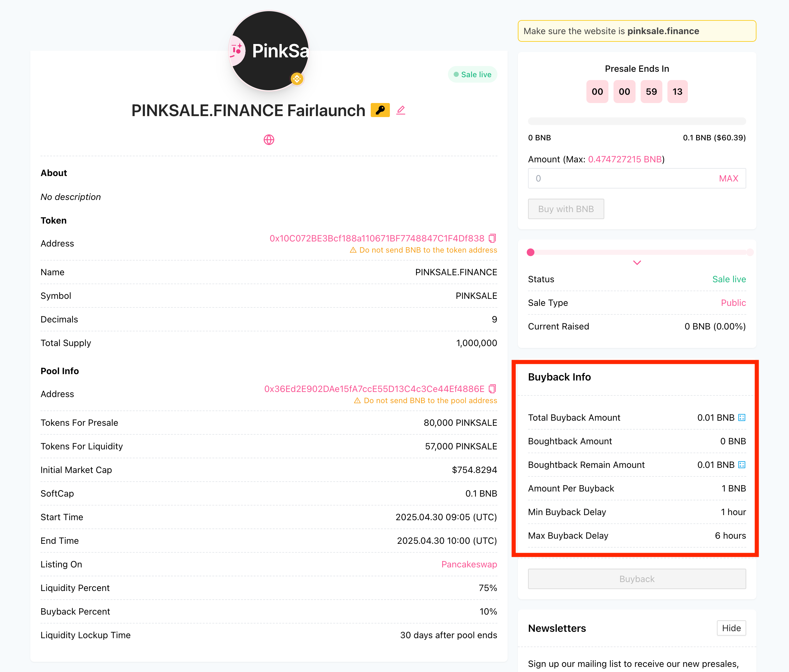The height and width of the screenshot is (672, 789).
Task: Copy the pool address with the copy icon
Action: click(x=492, y=389)
